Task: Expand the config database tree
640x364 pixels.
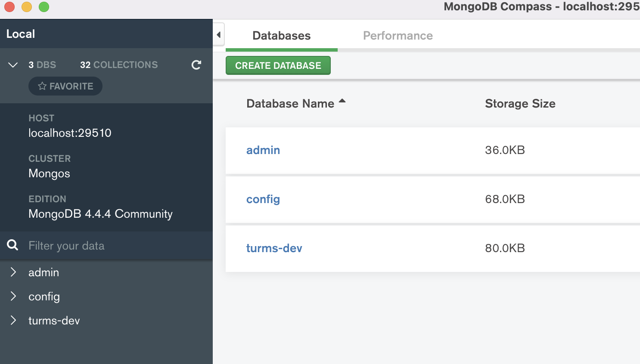Action: click(x=13, y=296)
